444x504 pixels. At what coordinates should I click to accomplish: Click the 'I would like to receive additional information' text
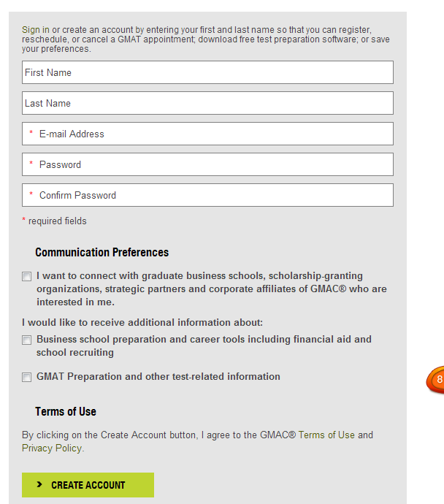pyautogui.click(x=142, y=322)
